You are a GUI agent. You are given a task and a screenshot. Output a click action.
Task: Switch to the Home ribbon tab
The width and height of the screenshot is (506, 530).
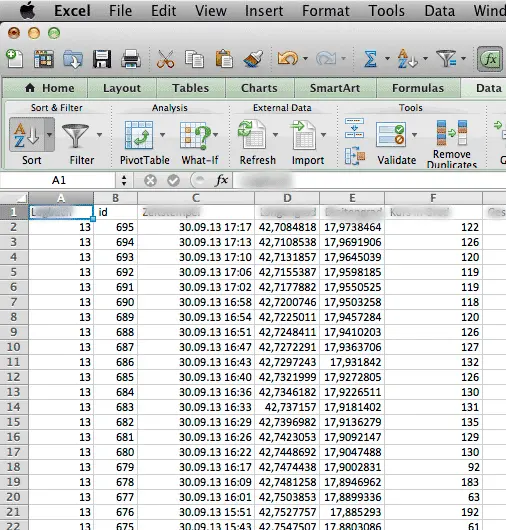click(45, 88)
